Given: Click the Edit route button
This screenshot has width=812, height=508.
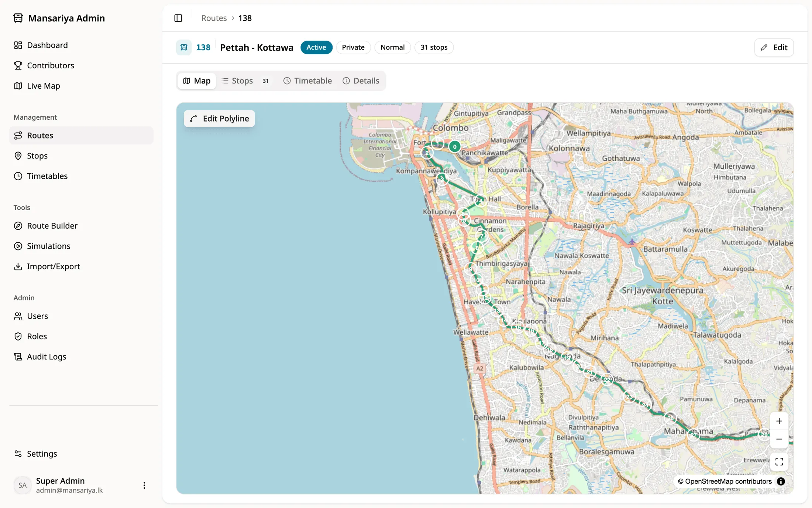Looking at the screenshot, I should pyautogui.click(x=774, y=47).
